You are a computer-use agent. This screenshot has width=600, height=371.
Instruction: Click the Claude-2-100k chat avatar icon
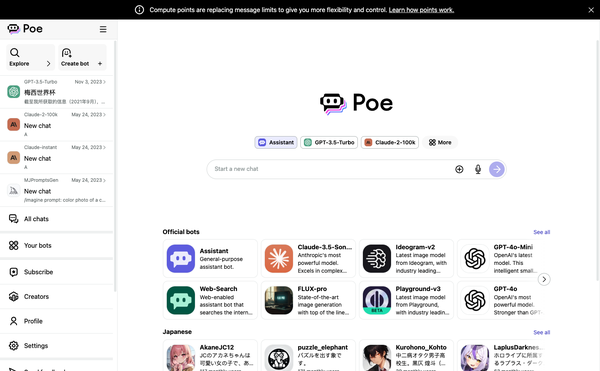click(x=14, y=125)
